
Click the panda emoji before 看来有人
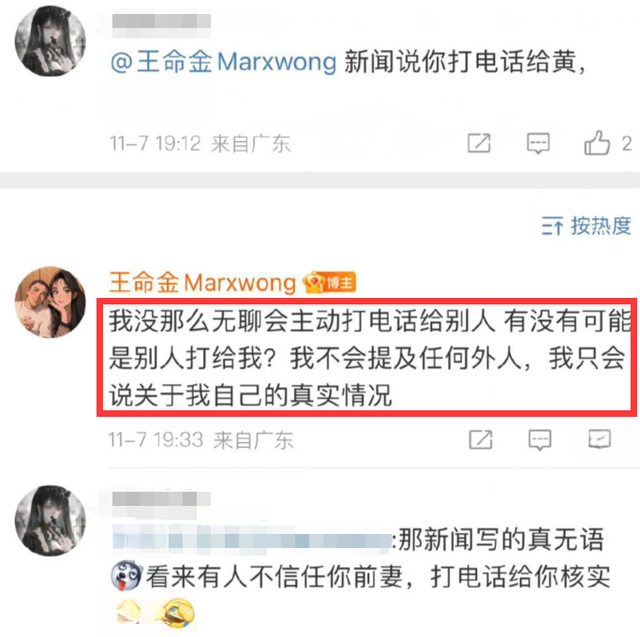tap(127, 575)
